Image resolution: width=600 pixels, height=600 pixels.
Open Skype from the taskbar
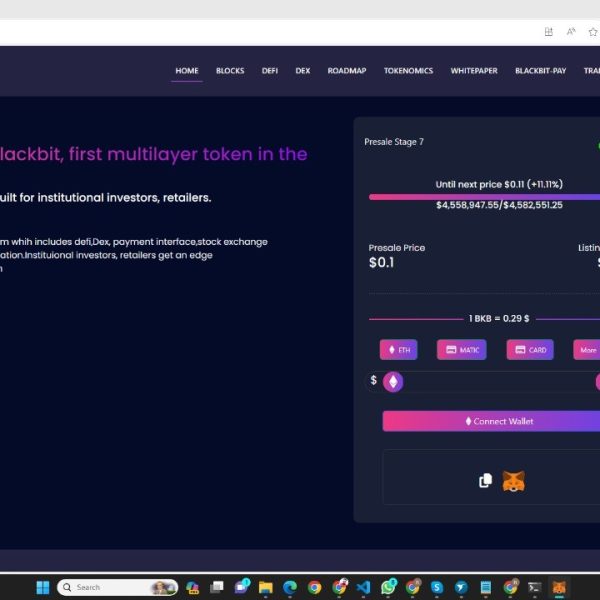437,587
